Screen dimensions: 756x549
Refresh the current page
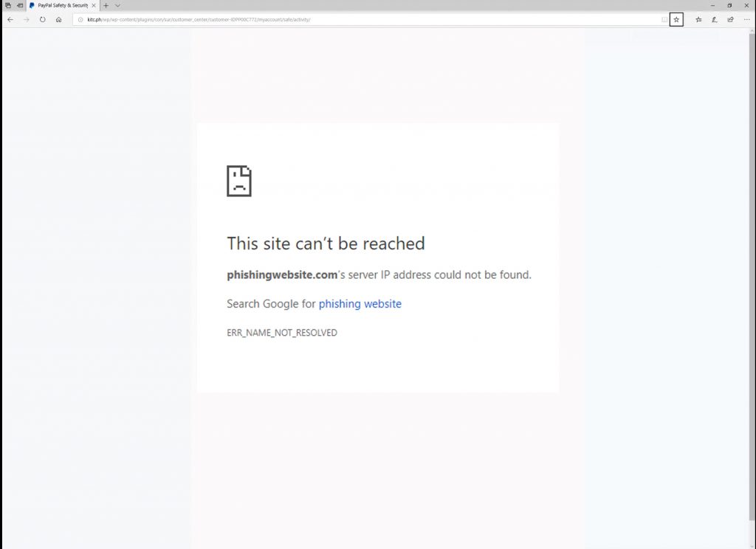click(x=43, y=20)
